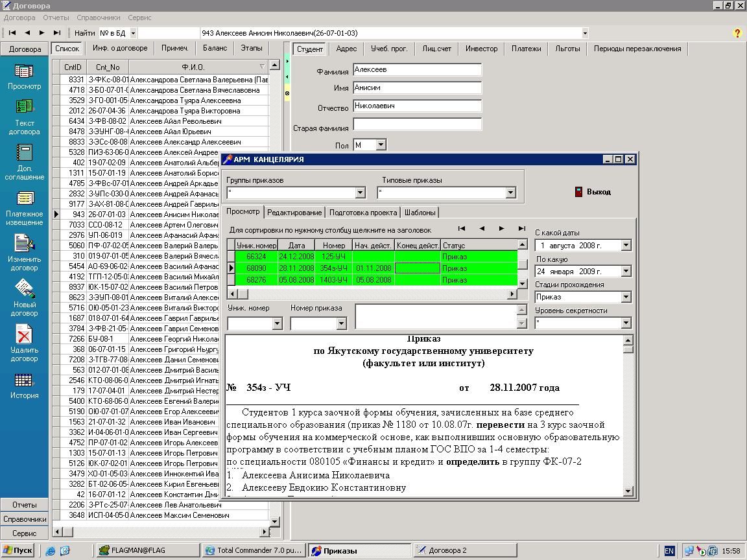Switch to the Баланс tab
Screen dimensions: 747x560
pos(215,48)
